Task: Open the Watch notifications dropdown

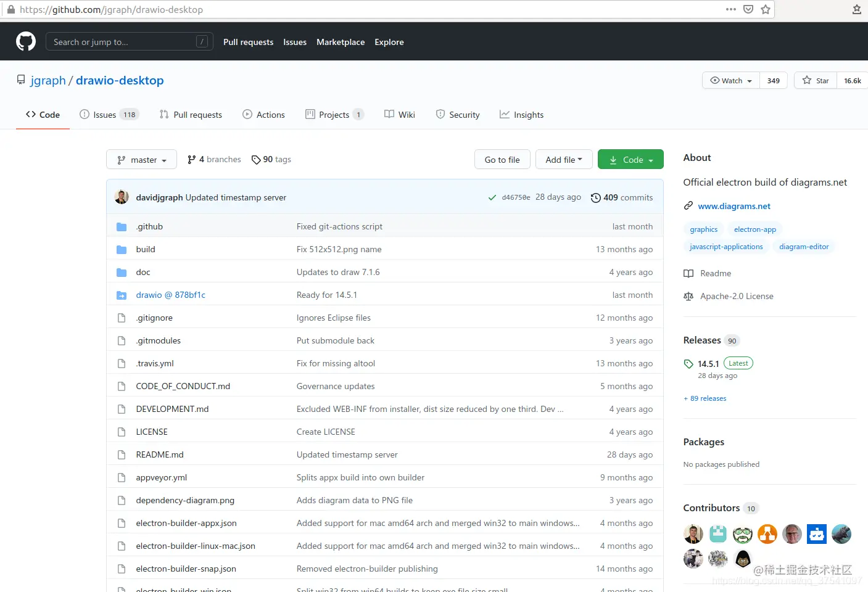Action: tap(731, 80)
